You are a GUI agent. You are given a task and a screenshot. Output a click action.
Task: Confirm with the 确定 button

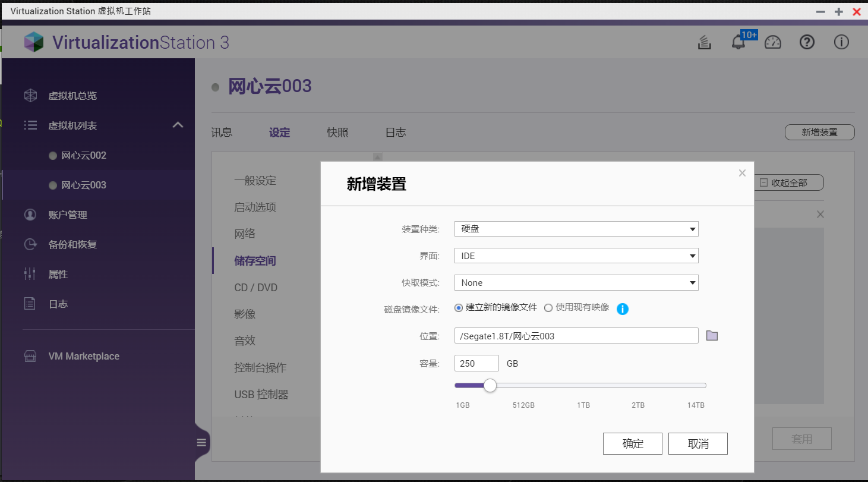pyautogui.click(x=632, y=443)
